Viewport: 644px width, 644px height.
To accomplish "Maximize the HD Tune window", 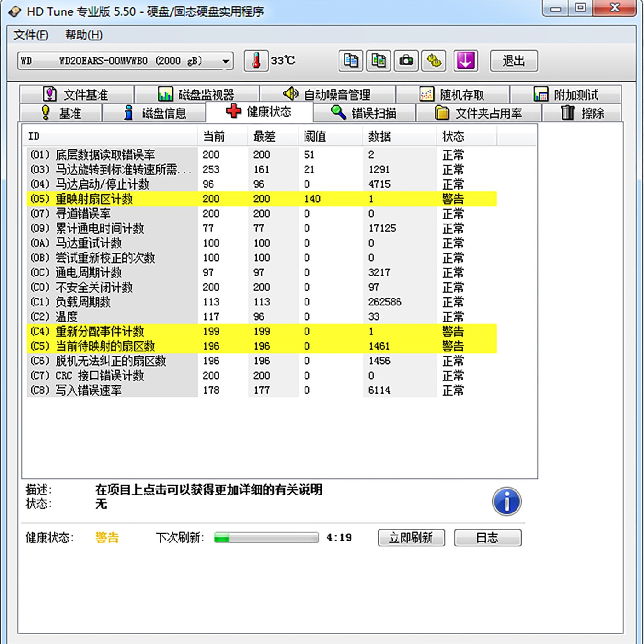I will (x=581, y=9).
